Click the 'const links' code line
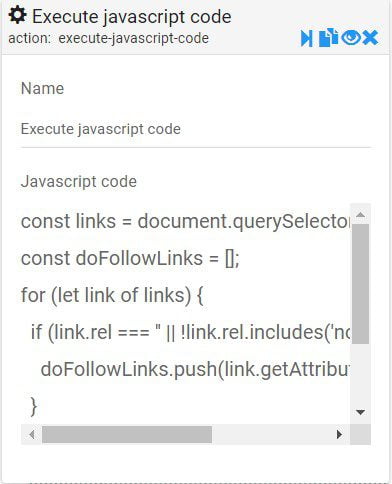The width and height of the screenshot is (392, 484). [185, 221]
